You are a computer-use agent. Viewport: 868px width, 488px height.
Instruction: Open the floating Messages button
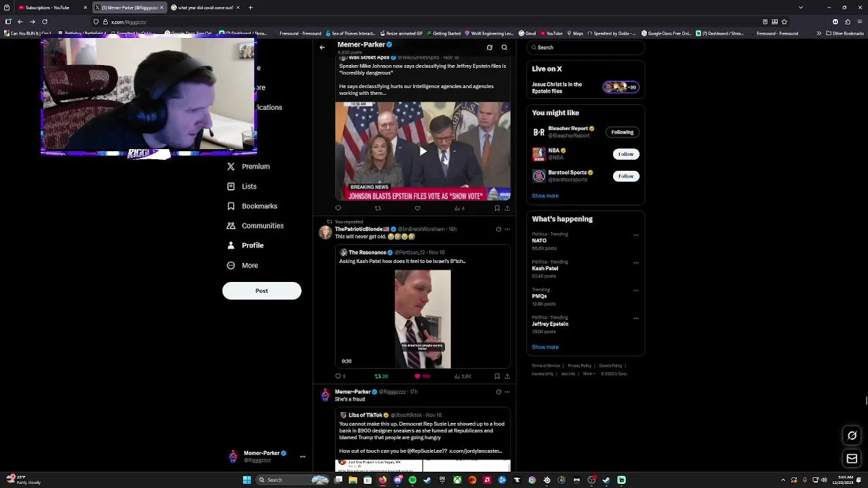point(852,459)
